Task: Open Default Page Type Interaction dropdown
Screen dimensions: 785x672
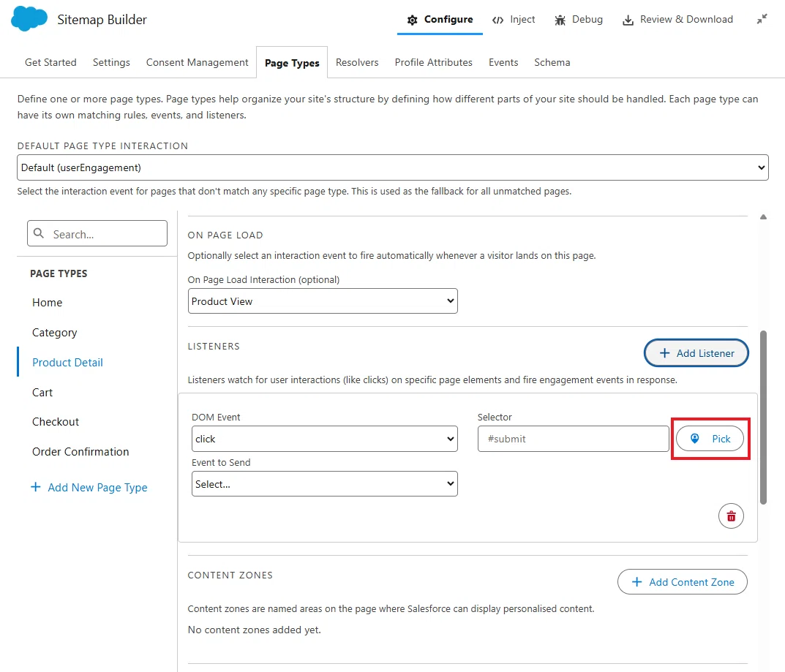Action: (392, 167)
